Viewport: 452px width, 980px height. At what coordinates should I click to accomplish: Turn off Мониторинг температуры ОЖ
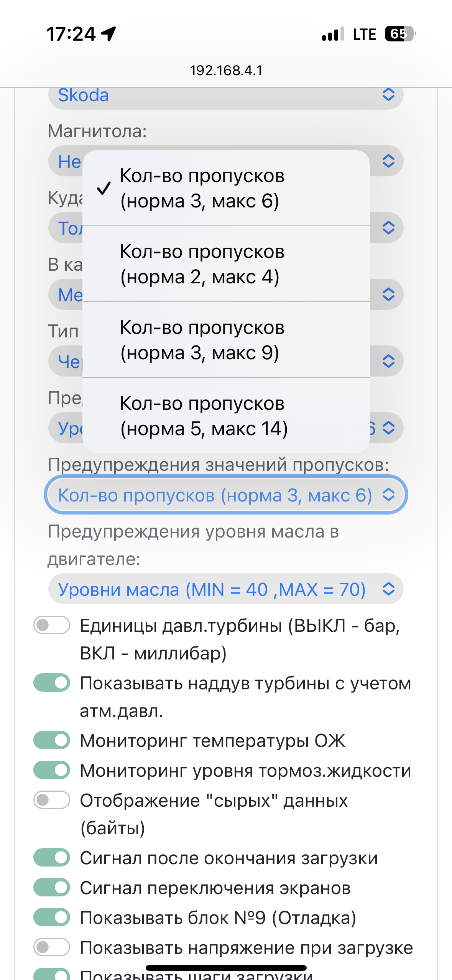(52, 740)
